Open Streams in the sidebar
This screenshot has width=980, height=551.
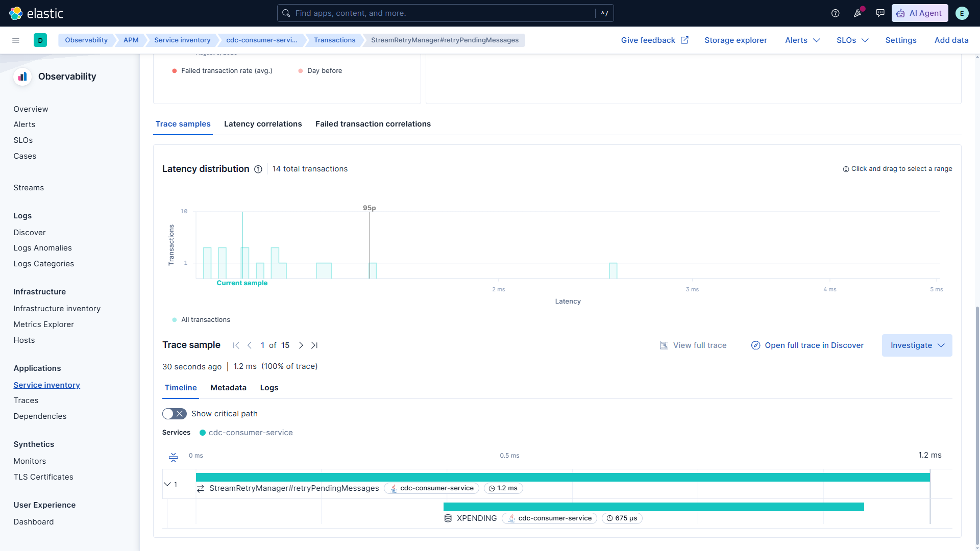(x=29, y=188)
